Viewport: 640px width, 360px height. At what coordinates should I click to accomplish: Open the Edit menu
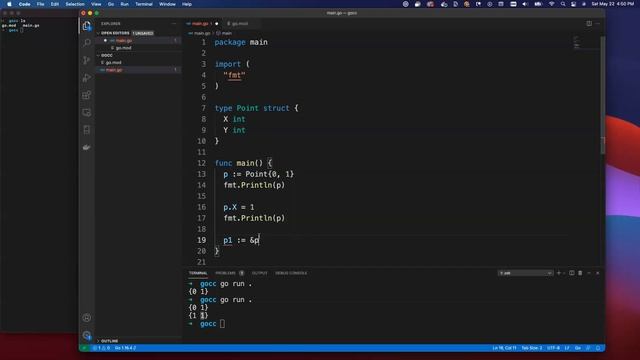point(55,4)
